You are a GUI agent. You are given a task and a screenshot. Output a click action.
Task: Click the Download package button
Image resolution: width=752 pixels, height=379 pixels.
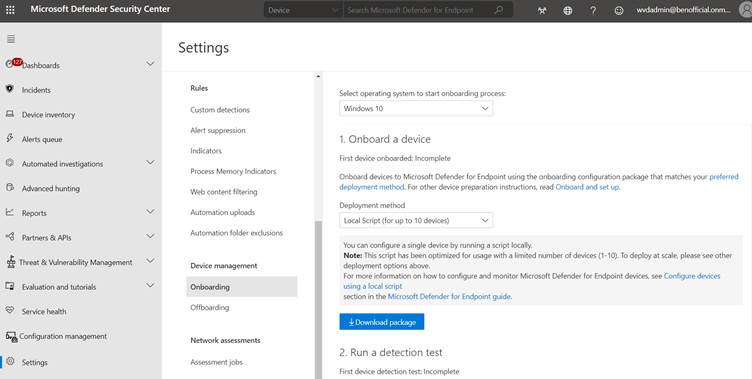pyautogui.click(x=382, y=322)
